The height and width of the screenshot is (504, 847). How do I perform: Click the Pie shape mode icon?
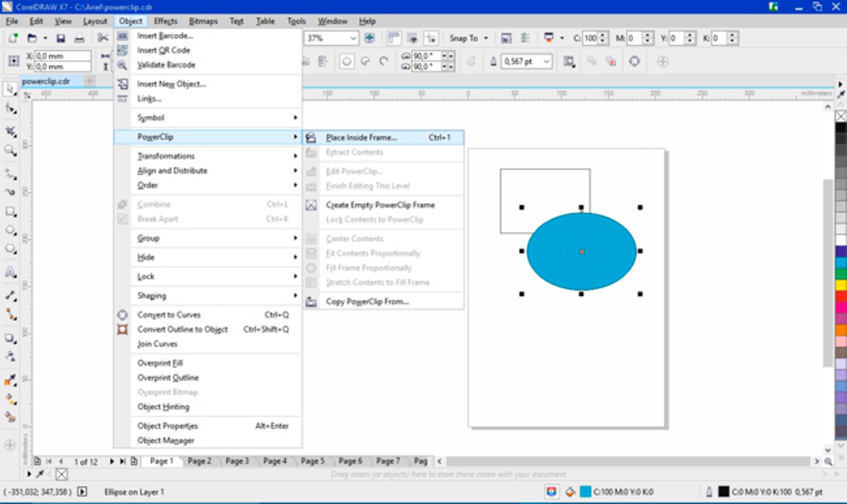tap(365, 62)
